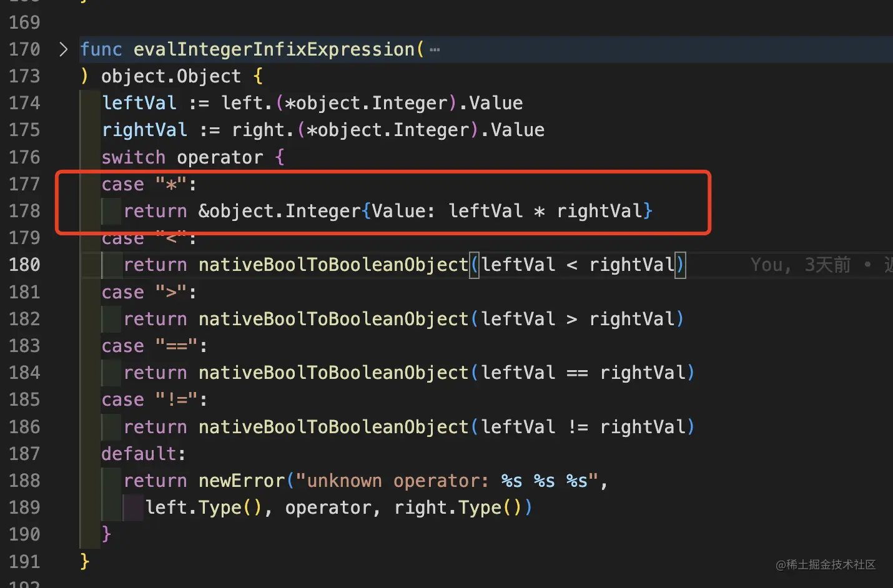Screen dimensions: 893x588
Task: Select line number 191 in the gutter
Action: (x=24, y=562)
